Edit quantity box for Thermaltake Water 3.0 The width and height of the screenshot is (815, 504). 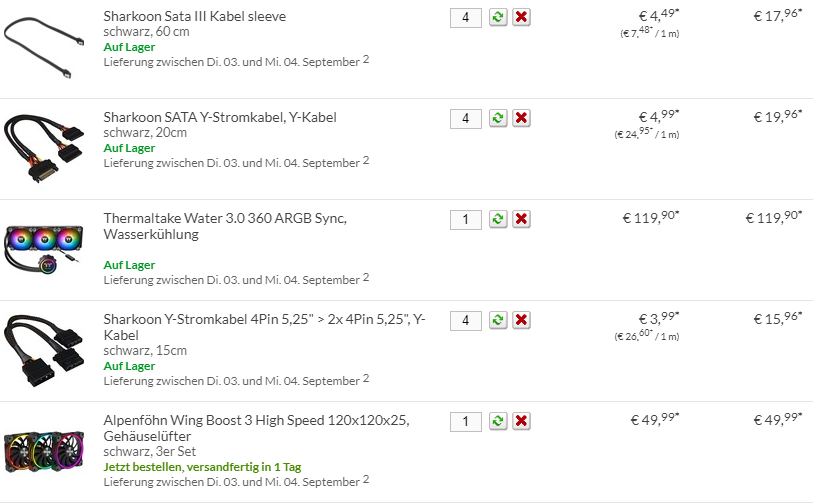click(465, 219)
